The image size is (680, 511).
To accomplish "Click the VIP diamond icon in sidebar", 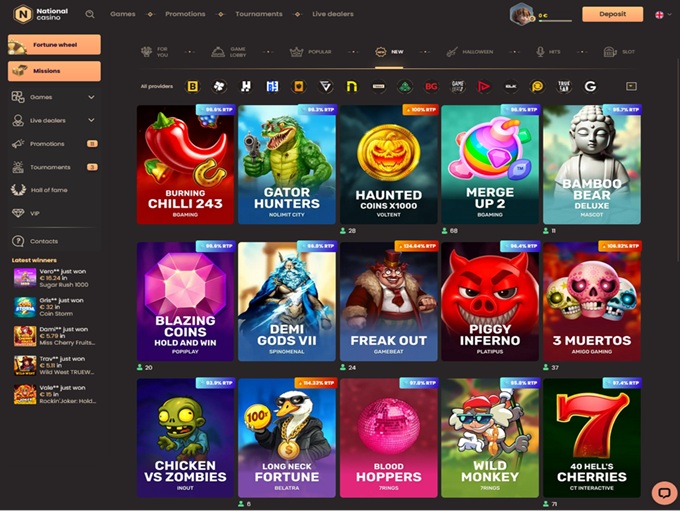I will (x=19, y=213).
